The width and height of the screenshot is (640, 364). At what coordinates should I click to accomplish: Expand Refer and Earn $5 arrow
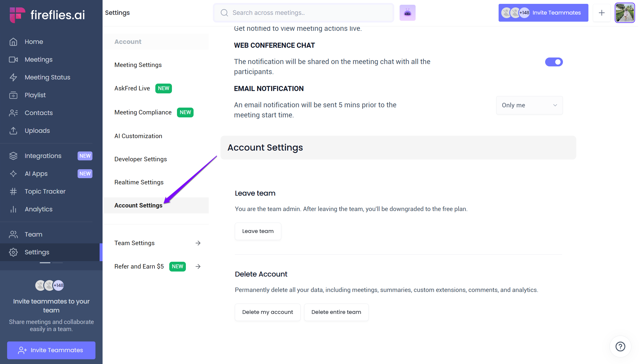pyautogui.click(x=198, y=266)
